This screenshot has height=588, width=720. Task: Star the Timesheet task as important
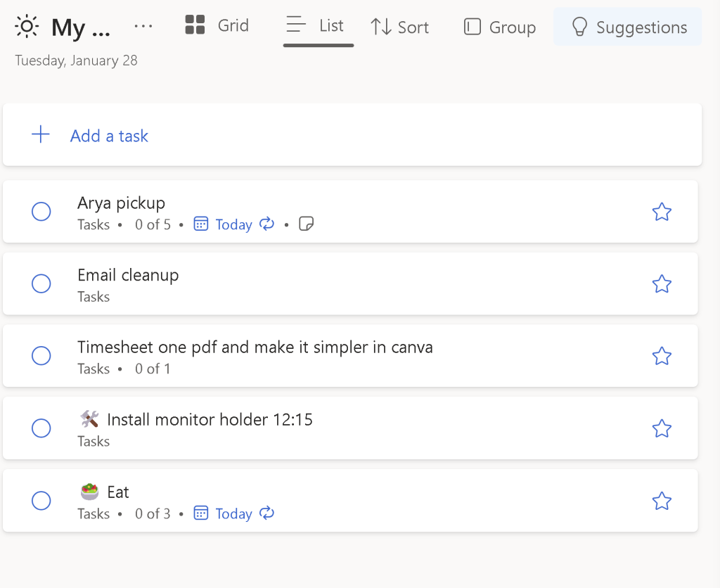coord(662,356)
